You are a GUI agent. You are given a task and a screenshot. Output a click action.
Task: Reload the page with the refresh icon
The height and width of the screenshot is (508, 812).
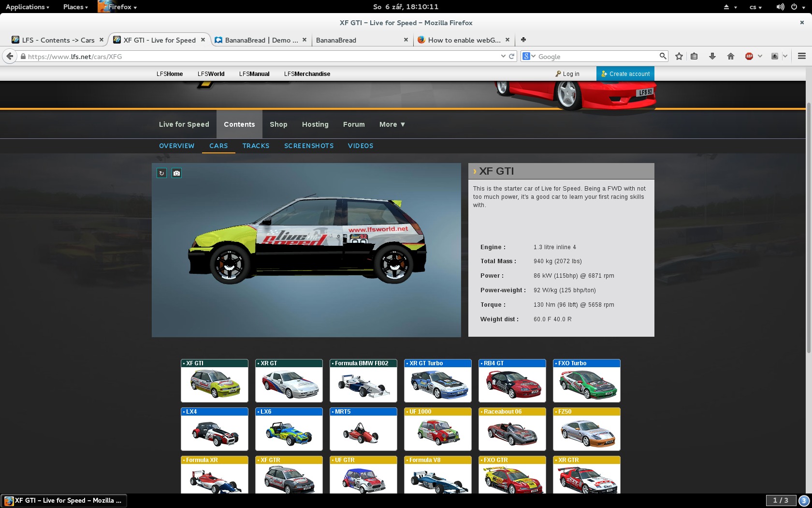[511, 57]
